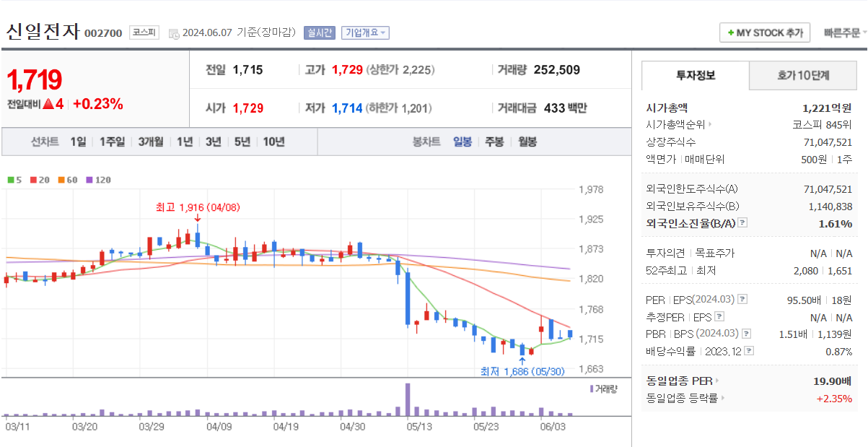Select the 10년 line chart period

(273, 142)
